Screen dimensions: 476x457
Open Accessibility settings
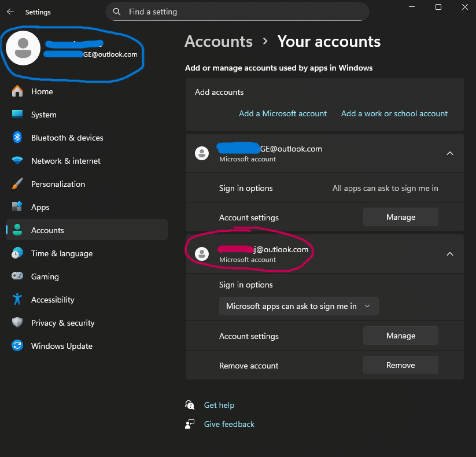[87, 300]
